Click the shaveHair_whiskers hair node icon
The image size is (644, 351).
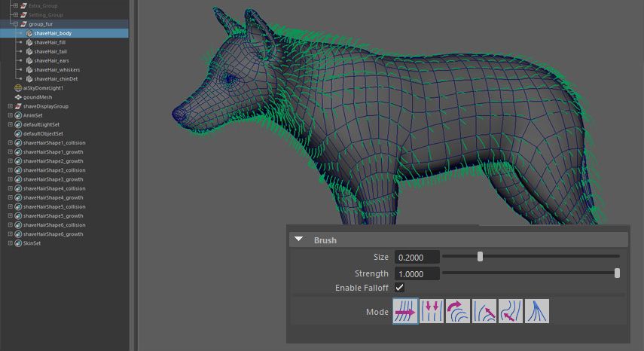tap(29, 70)
